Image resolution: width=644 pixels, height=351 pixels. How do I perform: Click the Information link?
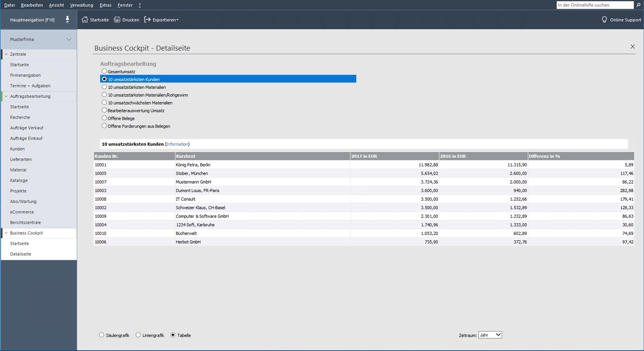pyautogui.click(x=177, y=144)
